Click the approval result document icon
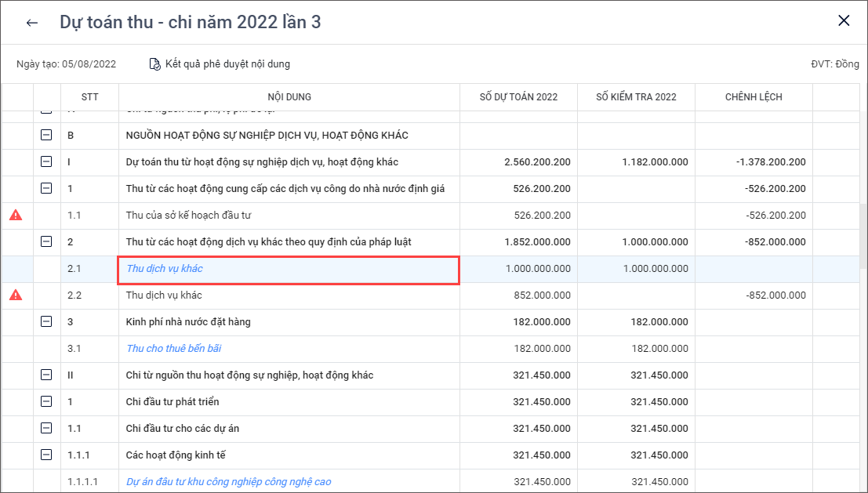Screen dimensions: 868x493 click(155, 64)
